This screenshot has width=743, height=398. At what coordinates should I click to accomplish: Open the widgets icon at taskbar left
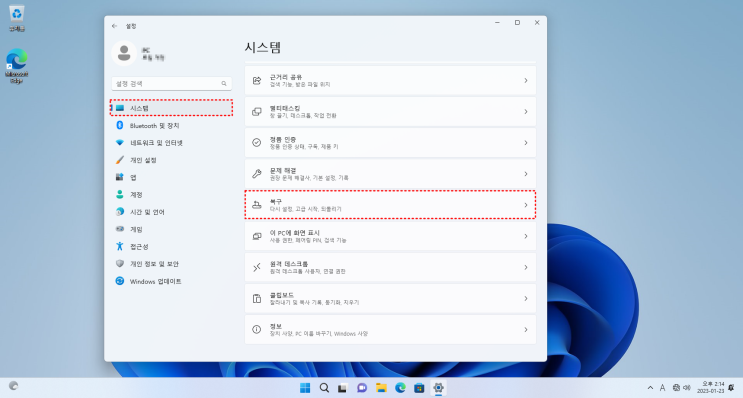coord(14,386)
